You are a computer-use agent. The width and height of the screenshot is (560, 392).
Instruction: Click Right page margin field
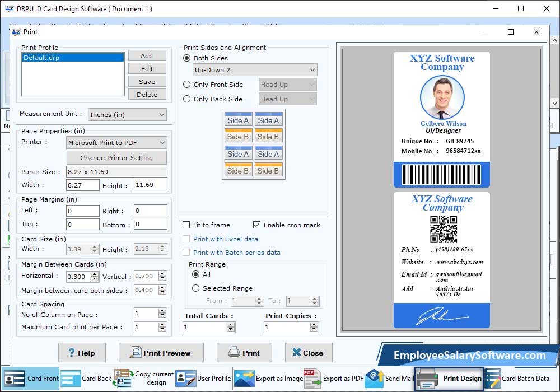150,211
